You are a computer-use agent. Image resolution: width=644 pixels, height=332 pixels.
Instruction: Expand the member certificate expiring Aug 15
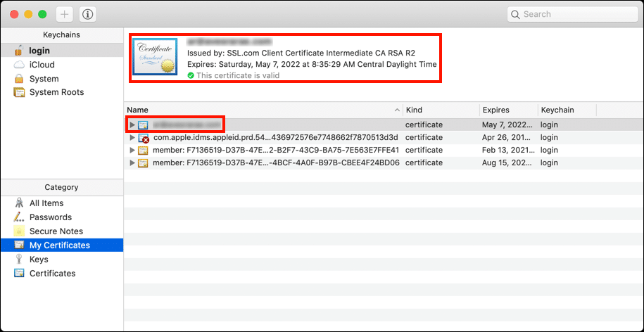[x=132, y=163]
